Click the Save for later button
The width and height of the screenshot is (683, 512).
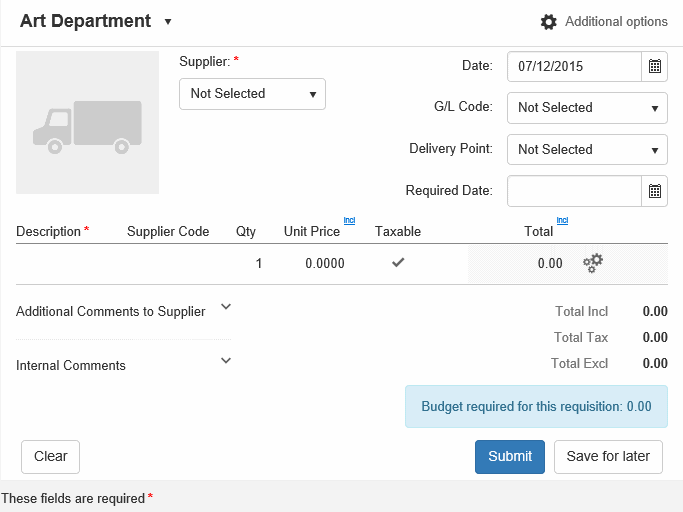pos(608,457)
